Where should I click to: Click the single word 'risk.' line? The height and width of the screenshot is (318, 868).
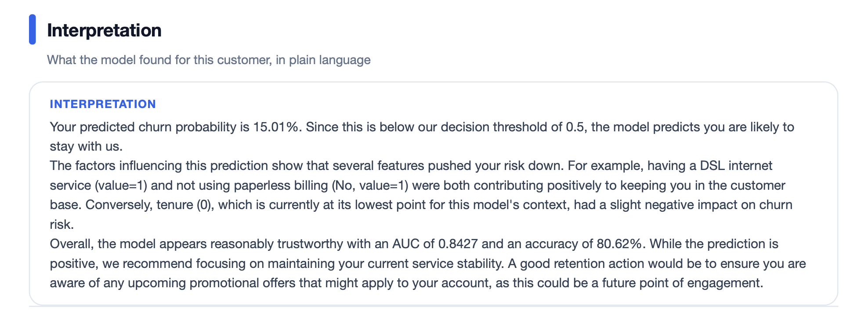coord(62,224)
